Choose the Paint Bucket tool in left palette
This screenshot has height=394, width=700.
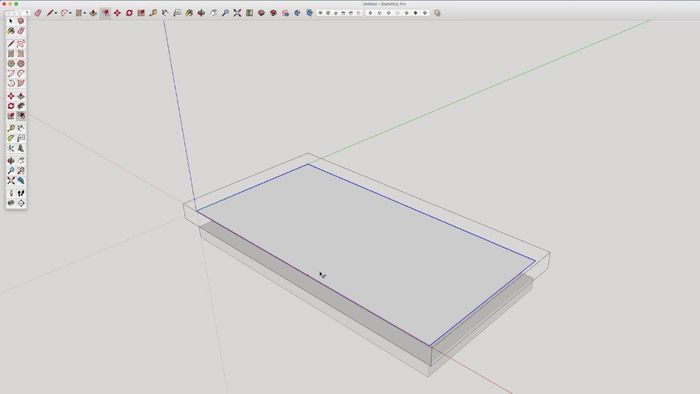pyautogui.click(x=11, y=31)
